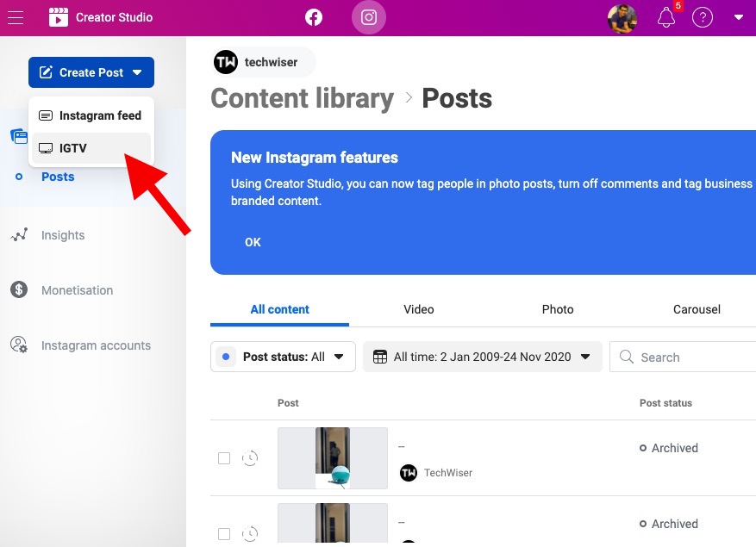Click the Instagram accounts gear icon
756x547 pixels.
tap(19, 345)
